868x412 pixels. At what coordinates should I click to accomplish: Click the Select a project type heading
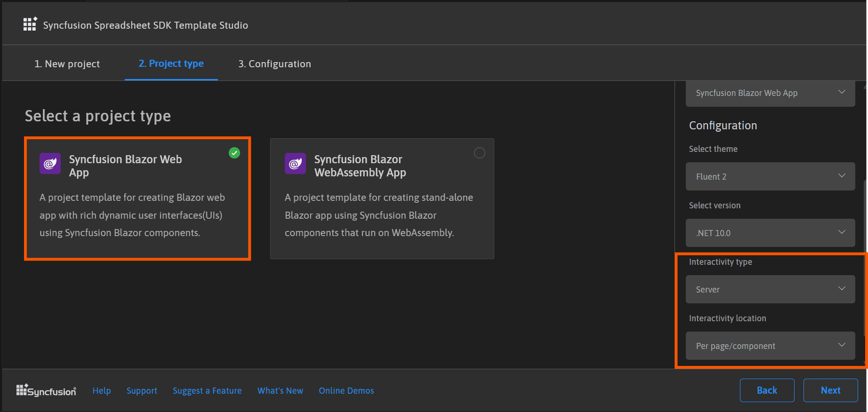tap(98, 116)
